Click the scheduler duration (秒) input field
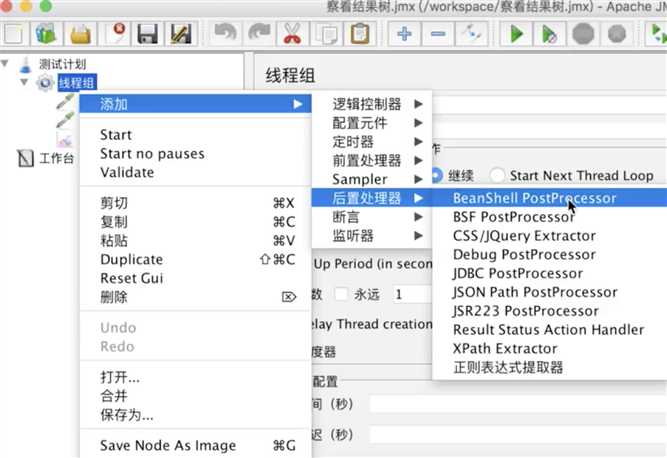Viewport: 667px width, 458px height. [518, 404]
